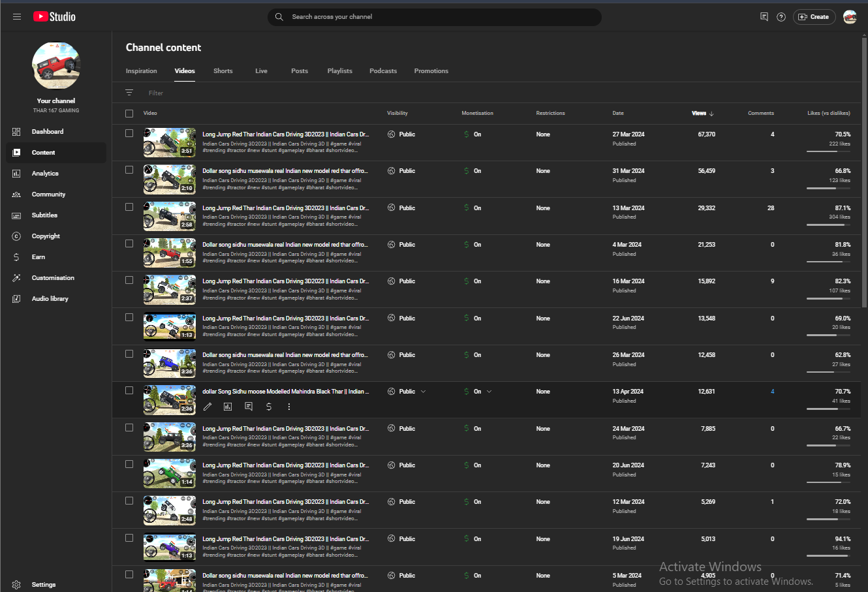The width and height of the screenshot is (868, 592).
Task: Click the filter icon above video list
Action: pos(129,93)
